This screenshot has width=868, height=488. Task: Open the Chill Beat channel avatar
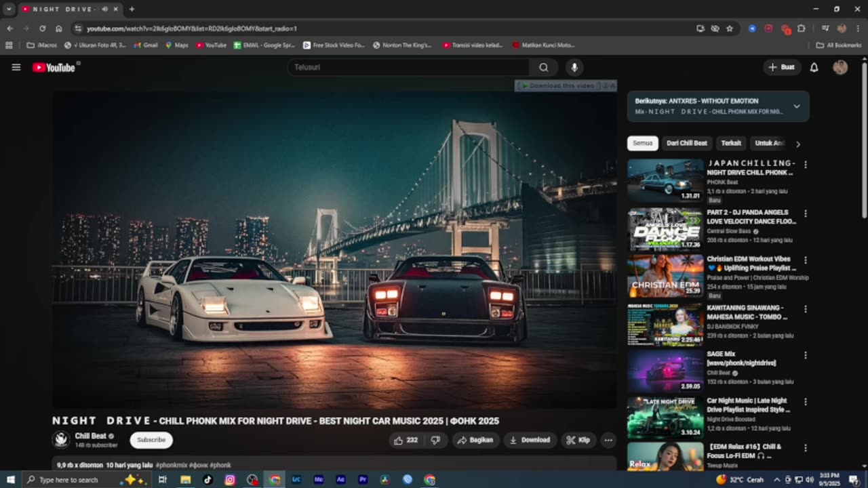pyautogui.click(x=61, y=440)
